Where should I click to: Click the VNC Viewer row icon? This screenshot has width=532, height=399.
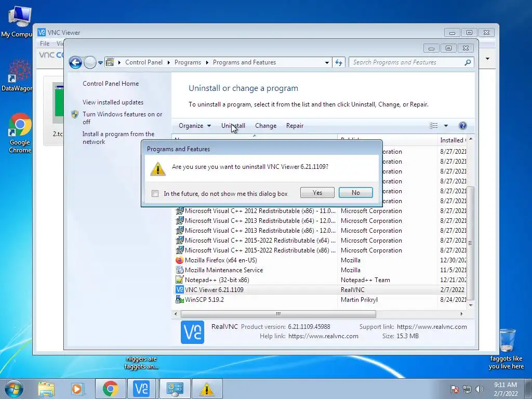(179, 290)
